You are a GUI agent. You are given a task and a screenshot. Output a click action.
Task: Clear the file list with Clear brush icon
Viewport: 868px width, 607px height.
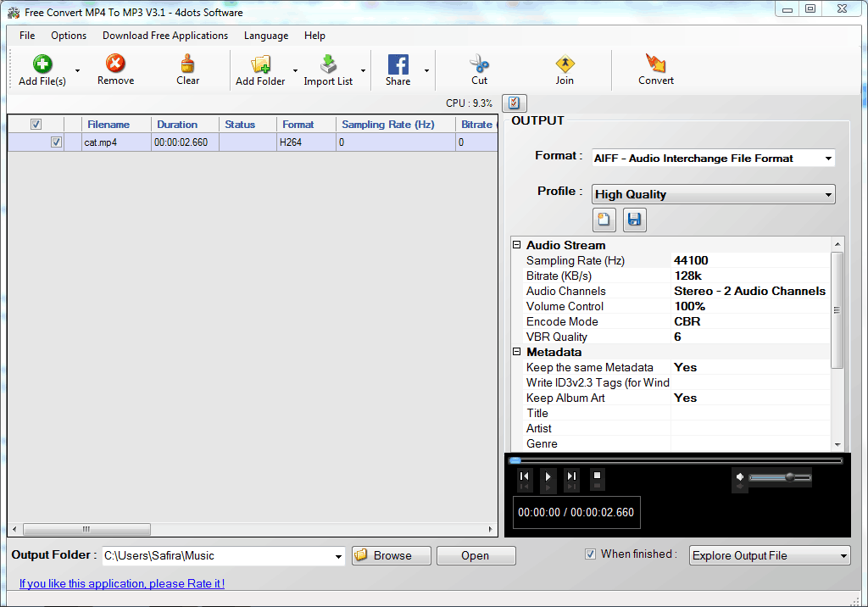pyautogui.click(x=187, y=63)
